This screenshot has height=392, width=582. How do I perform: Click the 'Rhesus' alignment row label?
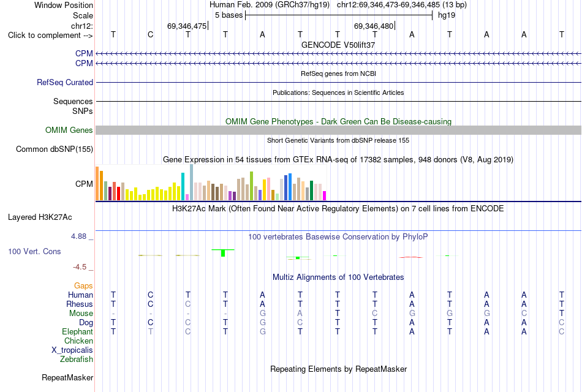[80, 304]
